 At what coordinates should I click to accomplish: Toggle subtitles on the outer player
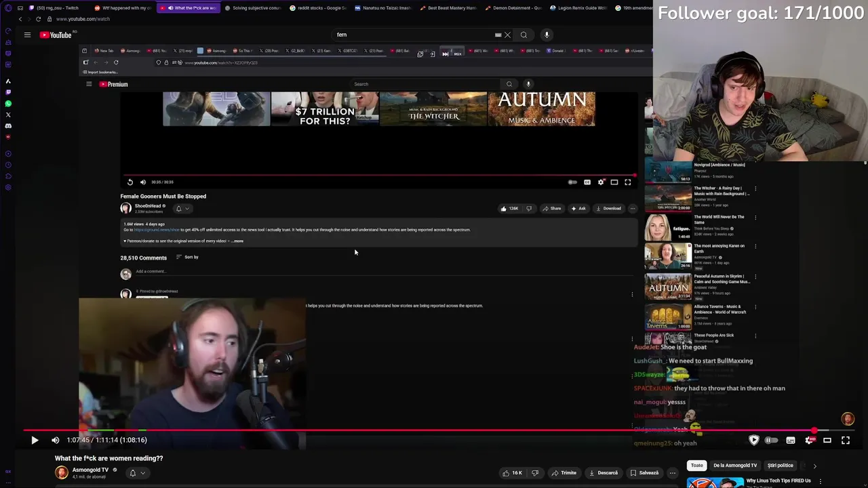[791, 441]
